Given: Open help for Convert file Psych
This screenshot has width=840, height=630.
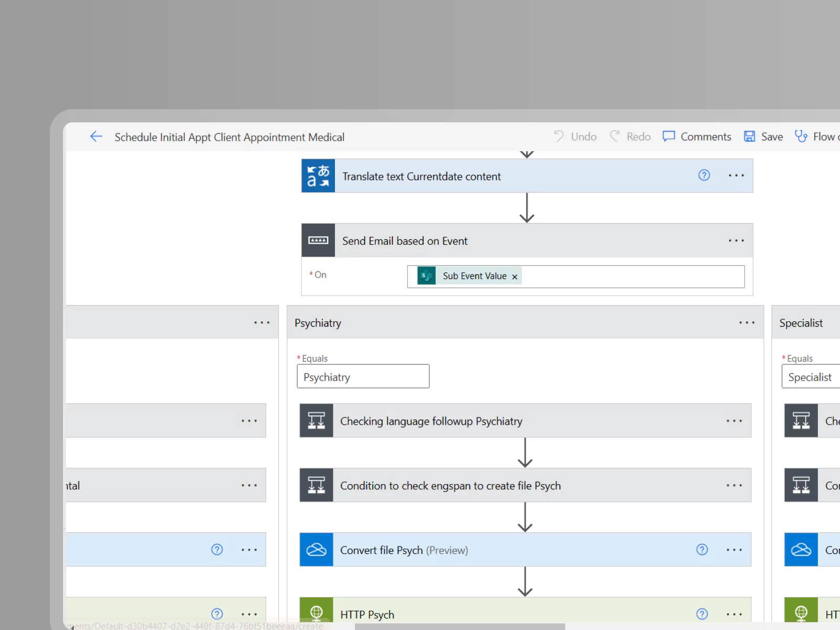Looking at the screenshot, I should tap(702, 550).
